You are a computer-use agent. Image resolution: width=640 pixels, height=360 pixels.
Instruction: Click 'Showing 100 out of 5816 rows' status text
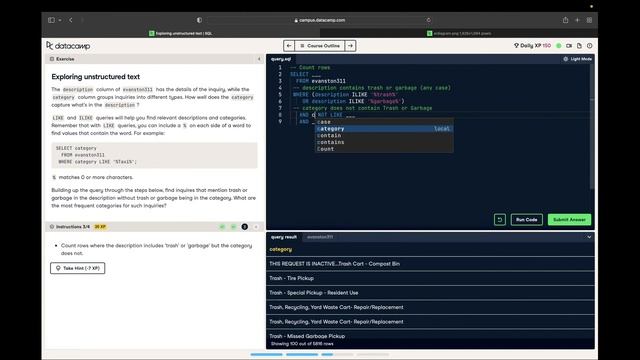click(x=302, y=344)
